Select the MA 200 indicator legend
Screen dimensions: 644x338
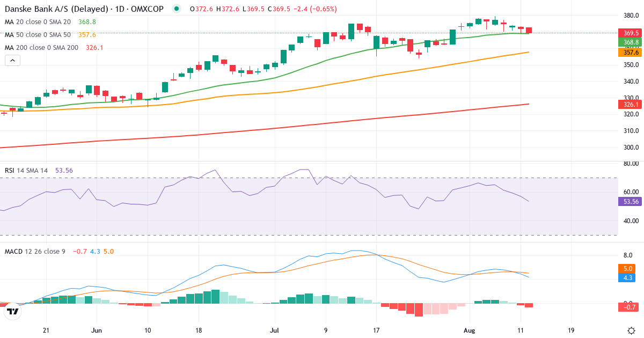point(41,47)
